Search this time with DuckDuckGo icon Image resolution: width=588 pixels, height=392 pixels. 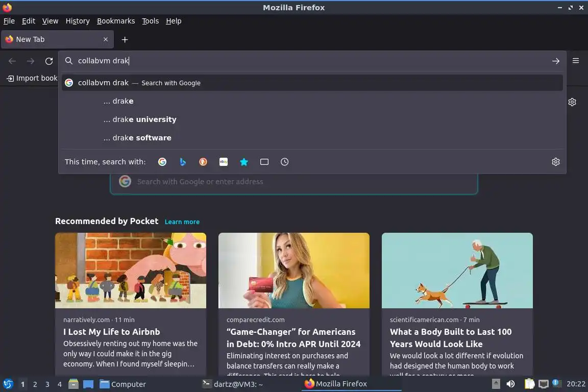click(x=203, y=162)
